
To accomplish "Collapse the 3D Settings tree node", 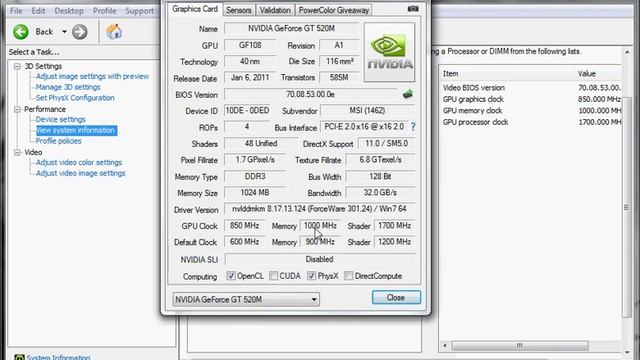I will pyautogui.click(x=17, y=66).
